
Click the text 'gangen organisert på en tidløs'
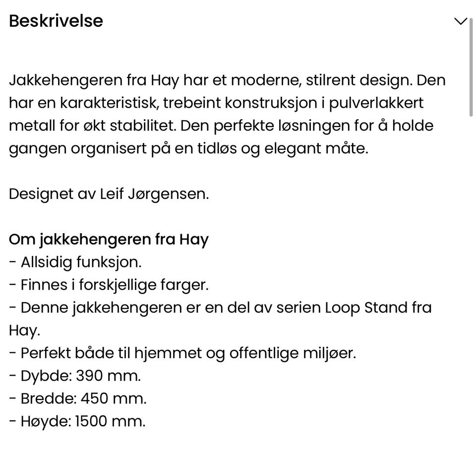[x=122, y=149]
